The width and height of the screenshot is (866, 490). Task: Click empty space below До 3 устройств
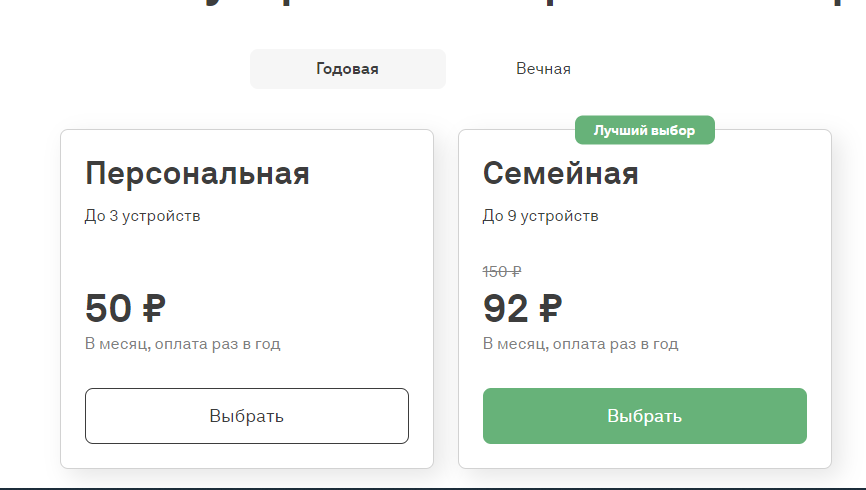[200, 255]
